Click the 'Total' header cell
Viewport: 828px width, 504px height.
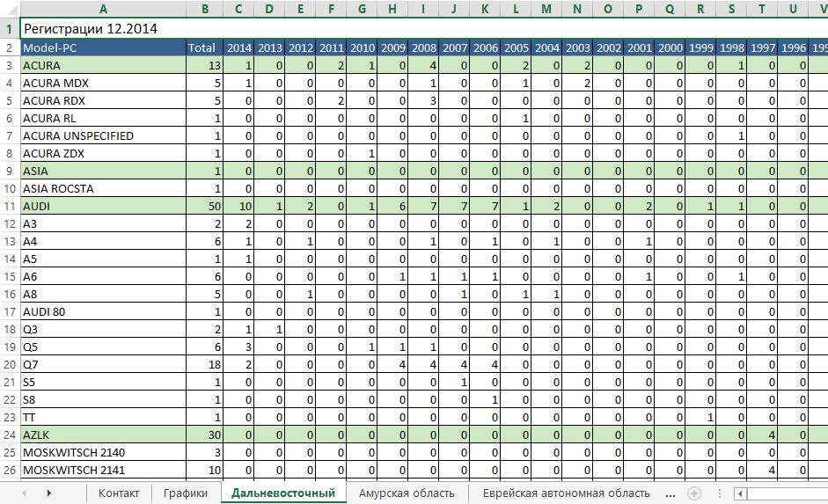click(204, 48)
